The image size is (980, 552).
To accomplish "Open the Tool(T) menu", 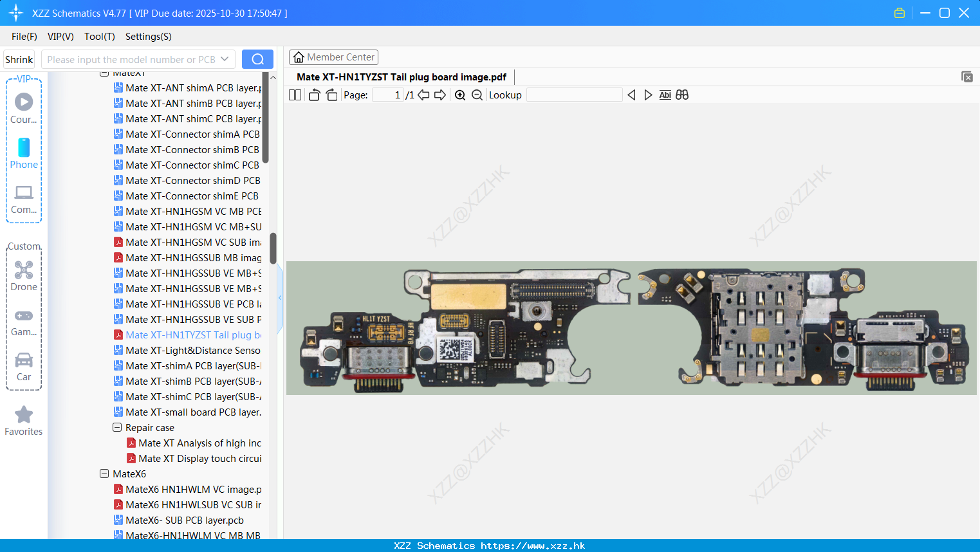I will [100, 37].
